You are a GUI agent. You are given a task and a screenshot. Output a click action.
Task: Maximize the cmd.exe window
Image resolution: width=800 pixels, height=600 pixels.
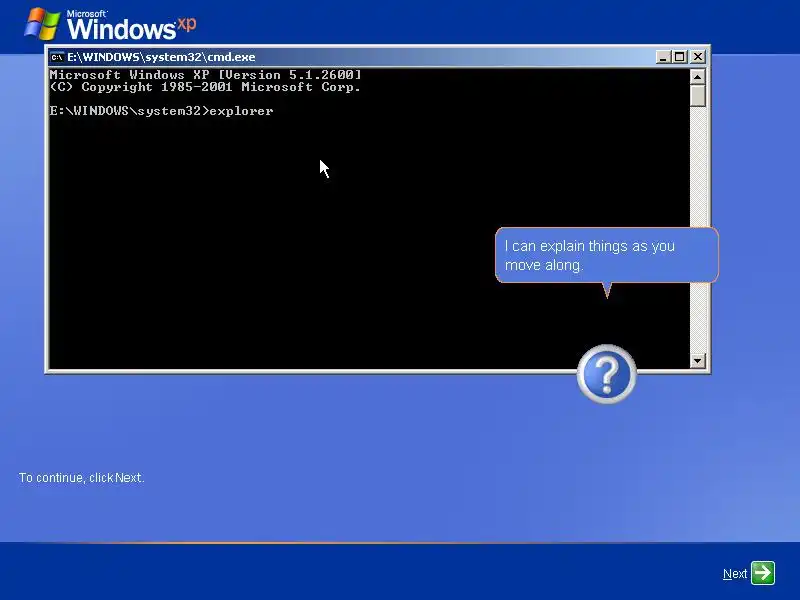pos(679,57)
